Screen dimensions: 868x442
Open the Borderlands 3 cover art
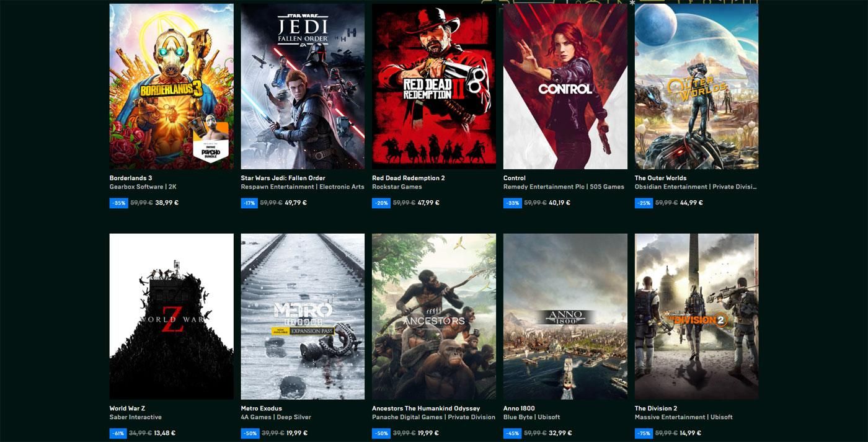pyautogui.click(x=172, y=86)
